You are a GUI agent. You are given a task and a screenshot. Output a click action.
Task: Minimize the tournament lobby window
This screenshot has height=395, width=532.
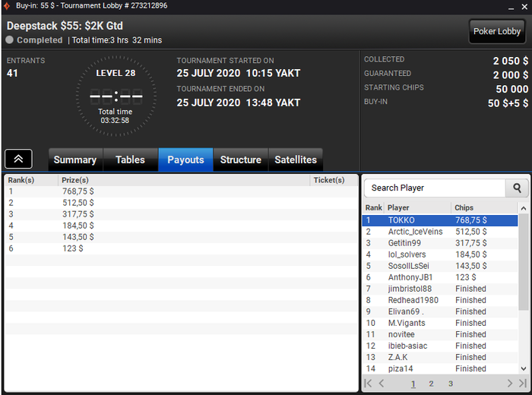coord(511,7)
